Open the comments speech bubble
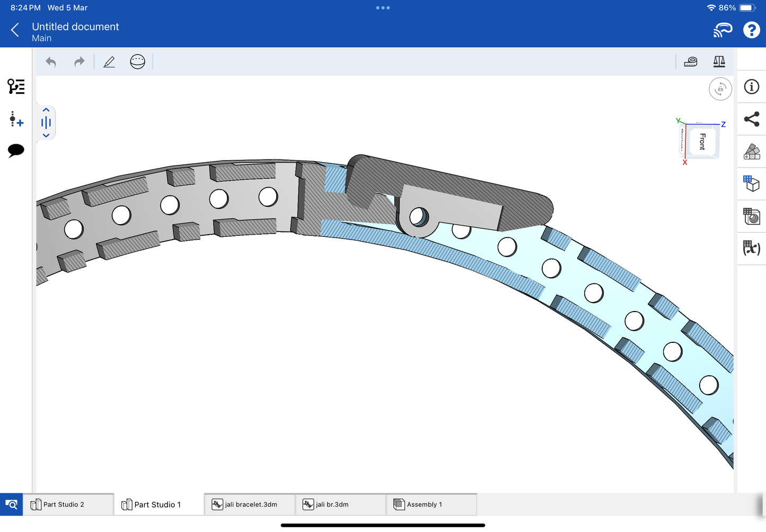The image size is (766, 532). tap(16, 150)
